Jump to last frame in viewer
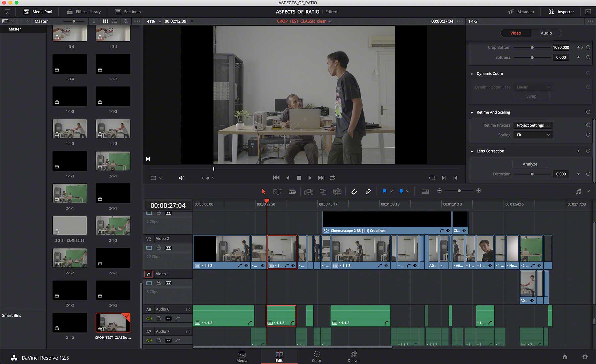The width and height of the screenshot is (596, 364). [x=321, y=178]
